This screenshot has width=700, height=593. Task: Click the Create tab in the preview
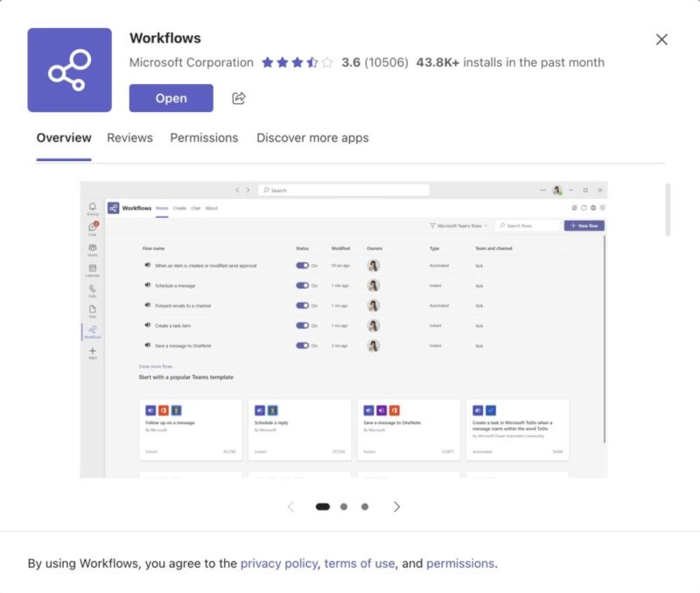[179, 208]
